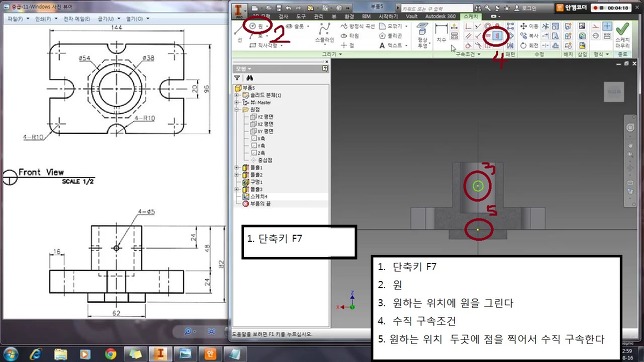Select the Line (선) sketch tool

[x=240, y=32]
